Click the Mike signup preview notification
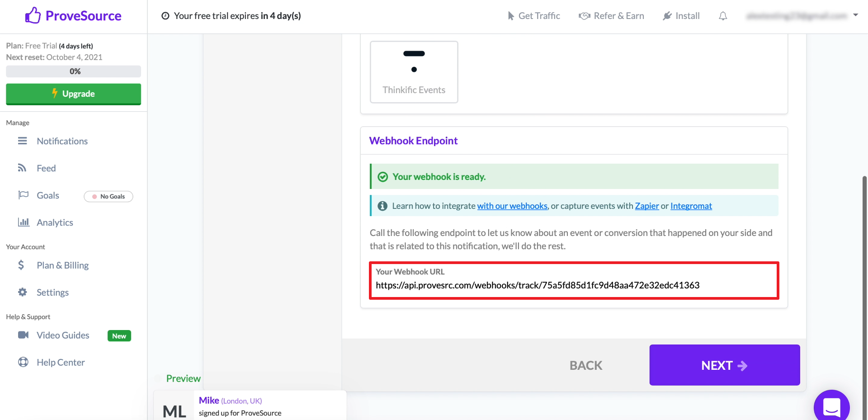Screen dimensions: 868x420 [x=250, y=406]
